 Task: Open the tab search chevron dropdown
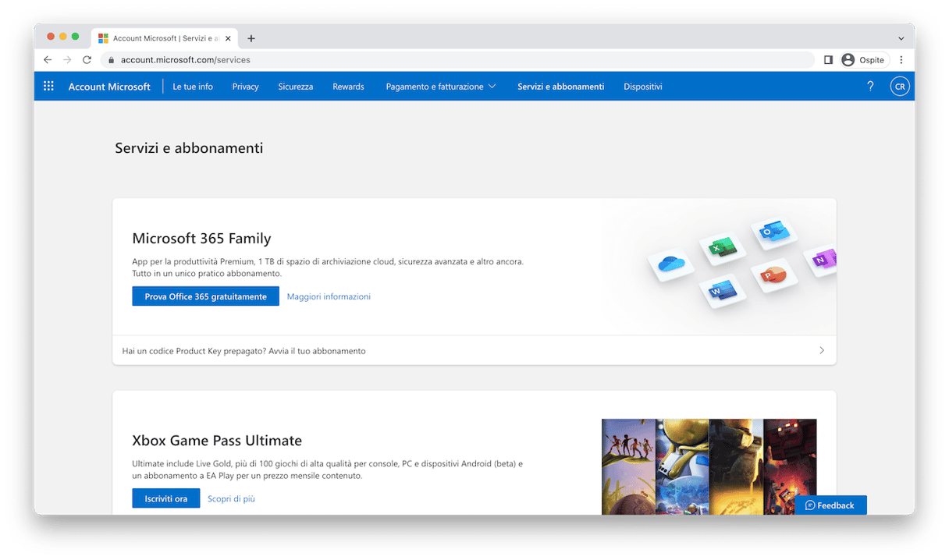click(x=901, y=38)
